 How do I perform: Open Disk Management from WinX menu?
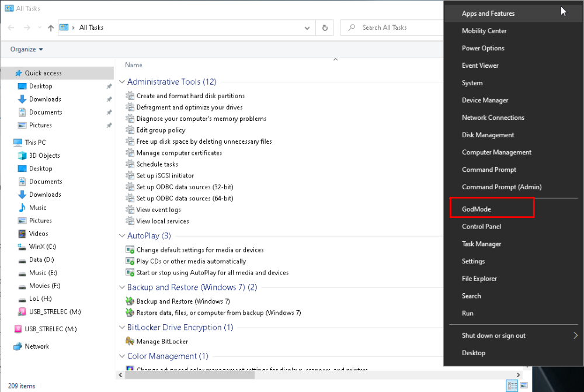pyautogui.click(x=513, y=135)
